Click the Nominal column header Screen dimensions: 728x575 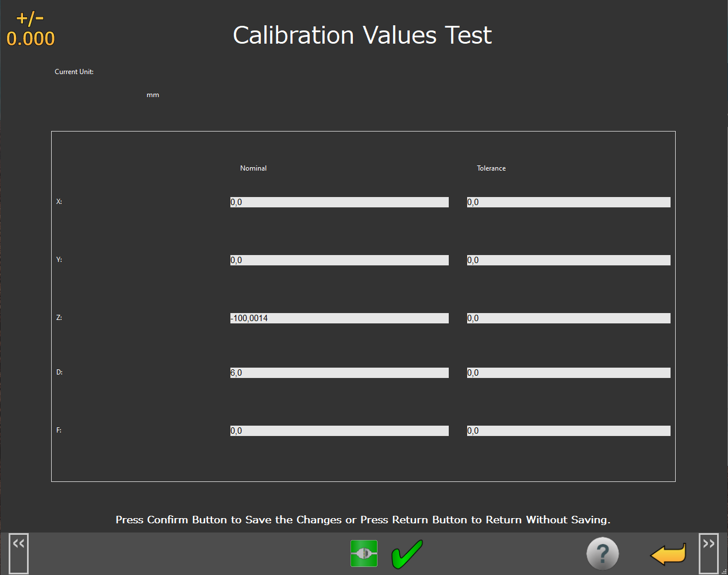click(253, 168)
